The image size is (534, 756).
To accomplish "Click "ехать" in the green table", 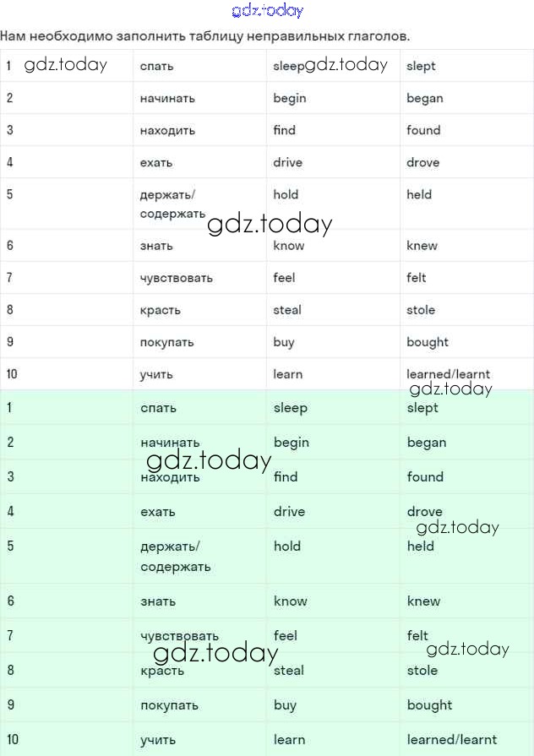I will click(157, 512).
